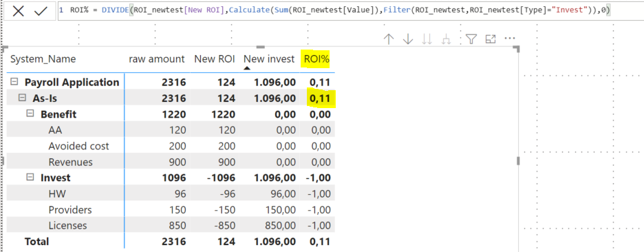
Task: Sort by the New ROI column header
Action: pos(215,59)
